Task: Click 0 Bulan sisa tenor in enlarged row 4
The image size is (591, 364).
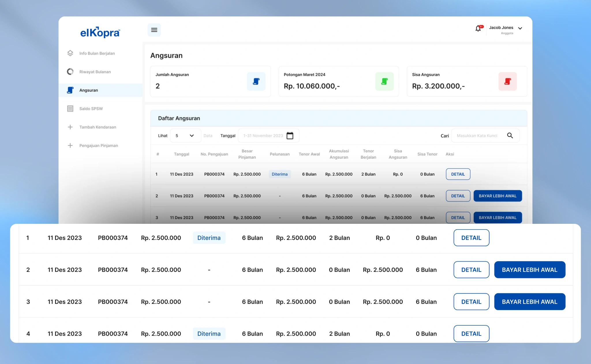Action: 426,334
